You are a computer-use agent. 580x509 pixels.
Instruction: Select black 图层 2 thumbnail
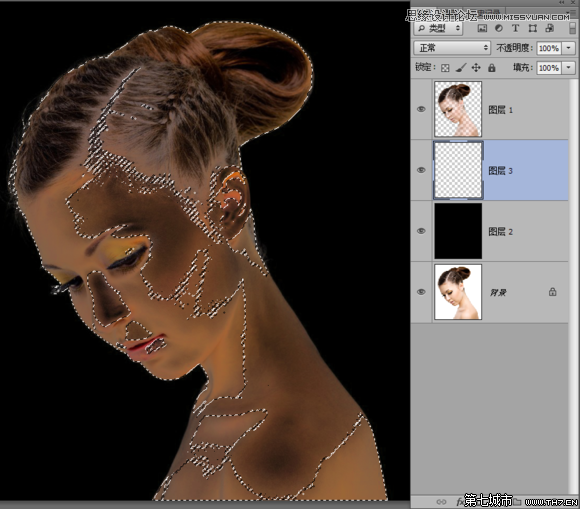click(x=458, y=231)
